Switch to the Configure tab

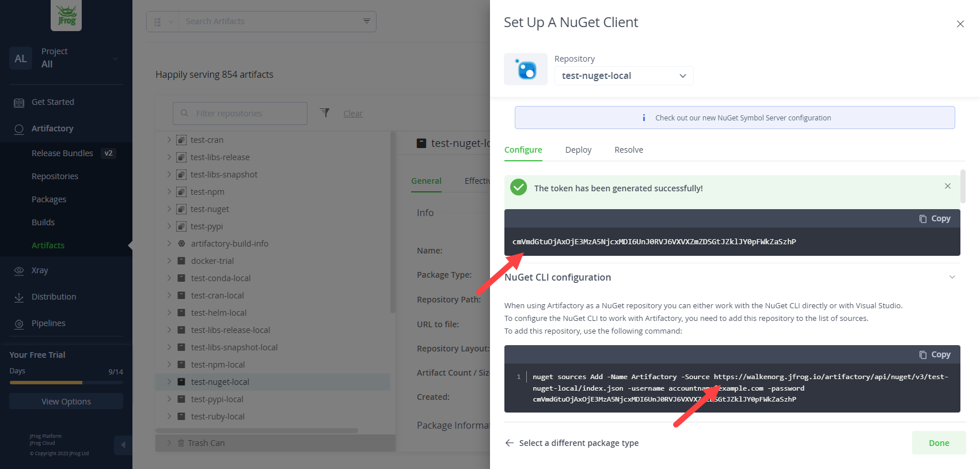523,150
